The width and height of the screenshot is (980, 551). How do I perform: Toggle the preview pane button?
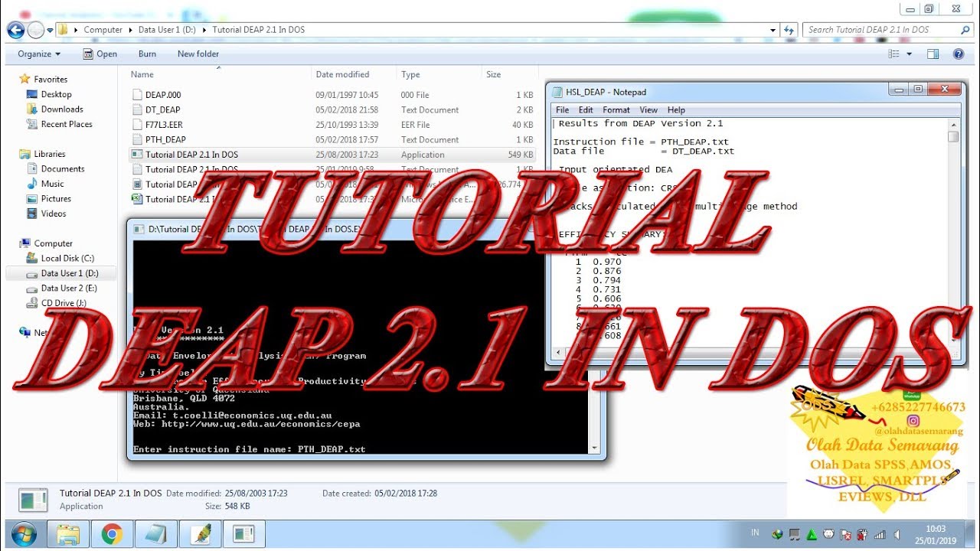point(933,54)
